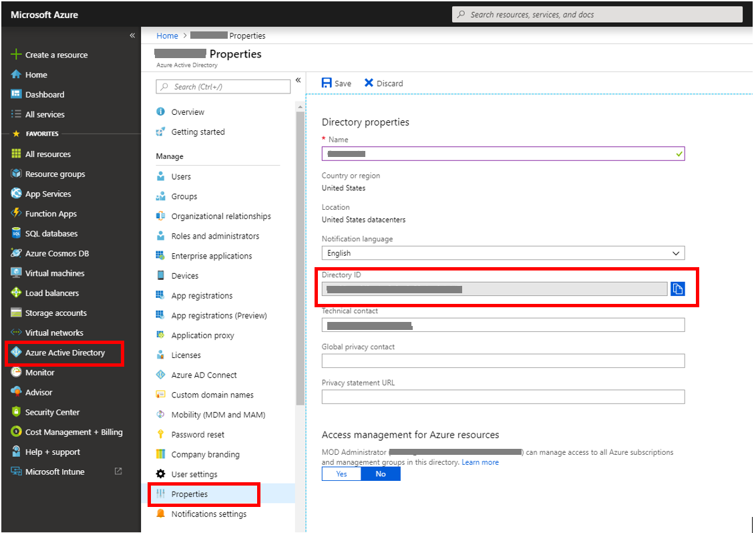This screenshot has width=756, height=533.
Task: Open Microsoft Intune external link icon
Action: pyautogui.click(x=118, y=472)
